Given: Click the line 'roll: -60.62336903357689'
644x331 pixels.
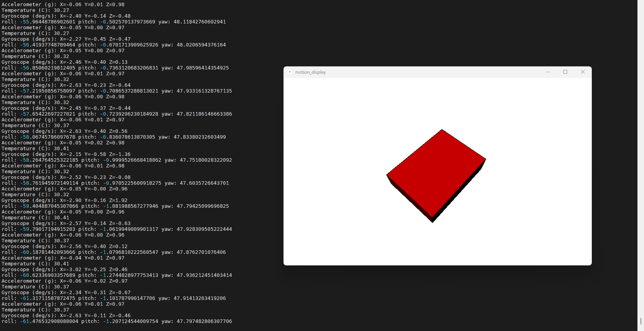Looking at the screenshot, I should (117, 275).
